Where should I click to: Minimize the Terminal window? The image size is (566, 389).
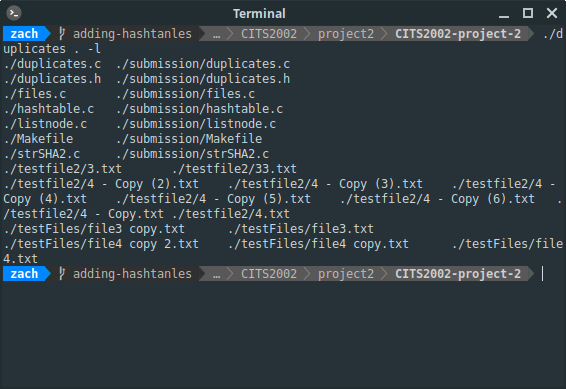point(504,14)
